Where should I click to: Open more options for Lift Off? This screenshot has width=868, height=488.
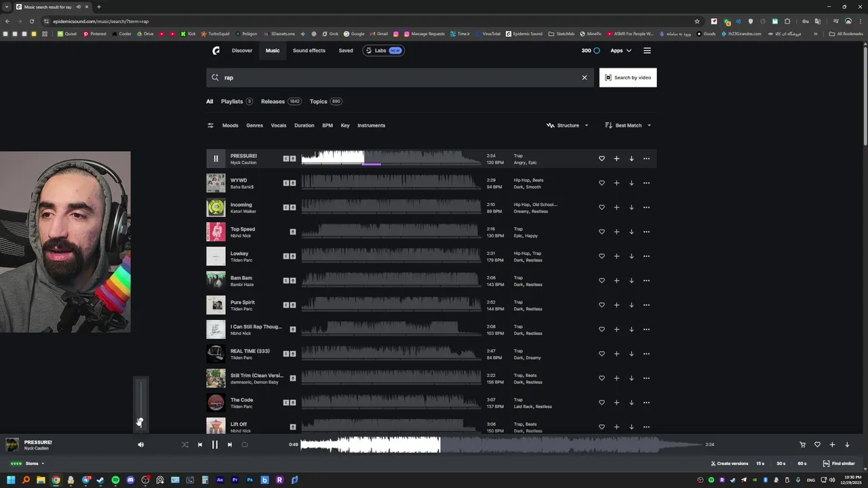(646, 427)
